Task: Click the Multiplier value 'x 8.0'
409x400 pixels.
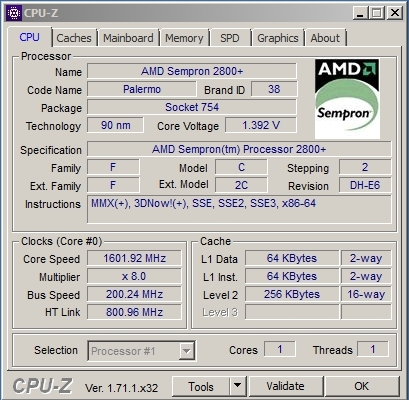Action: tap(134, 276)
